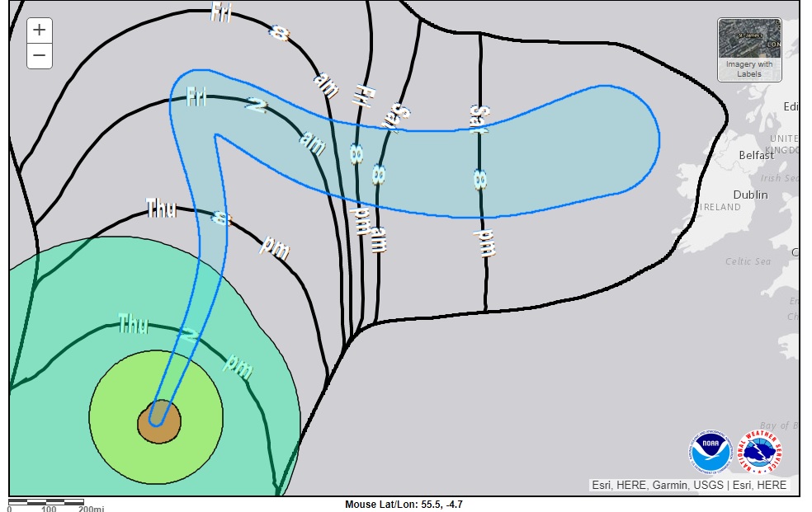Image resolution: width=812 pixels, height=512 pixels.
Task: Click the "Fri" label inside the blue cone
Action: [196, 97]
